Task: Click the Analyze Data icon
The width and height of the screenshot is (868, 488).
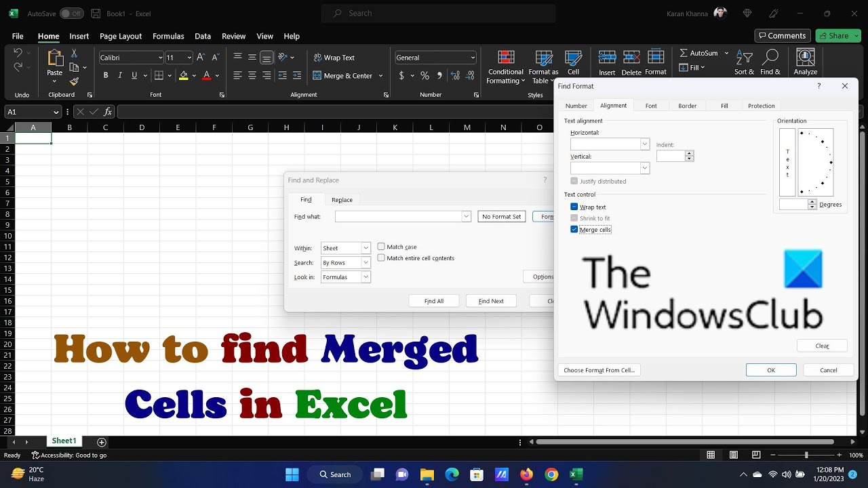Action: pos(806,58)
